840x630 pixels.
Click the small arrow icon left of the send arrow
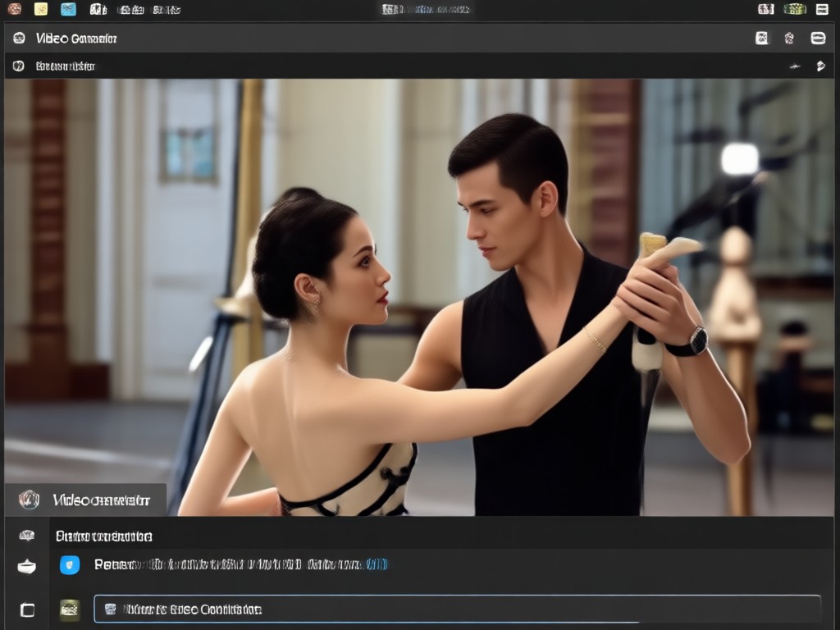click(794, 66)
